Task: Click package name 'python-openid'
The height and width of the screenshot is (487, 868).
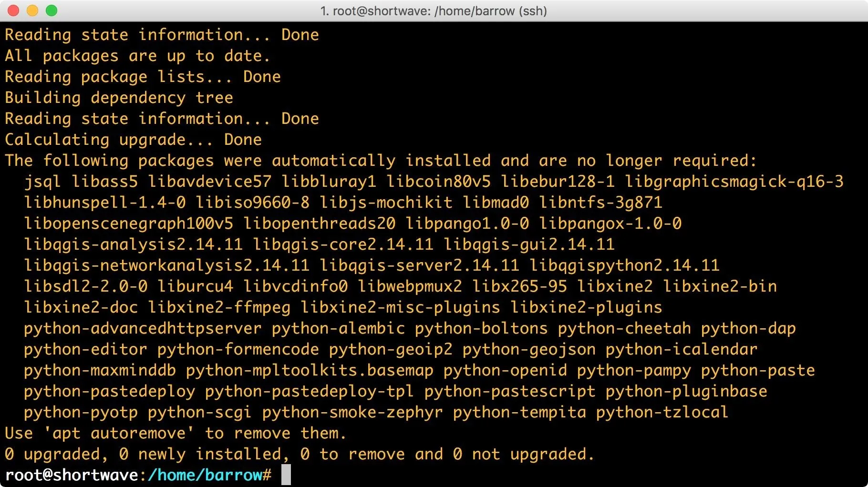Action: (506, 370)
